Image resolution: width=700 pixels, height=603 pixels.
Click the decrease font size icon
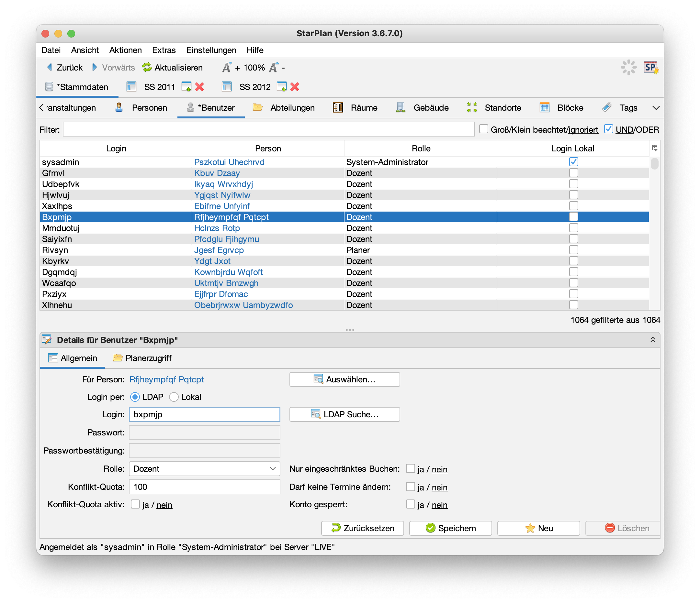click(x=274, y=68)
